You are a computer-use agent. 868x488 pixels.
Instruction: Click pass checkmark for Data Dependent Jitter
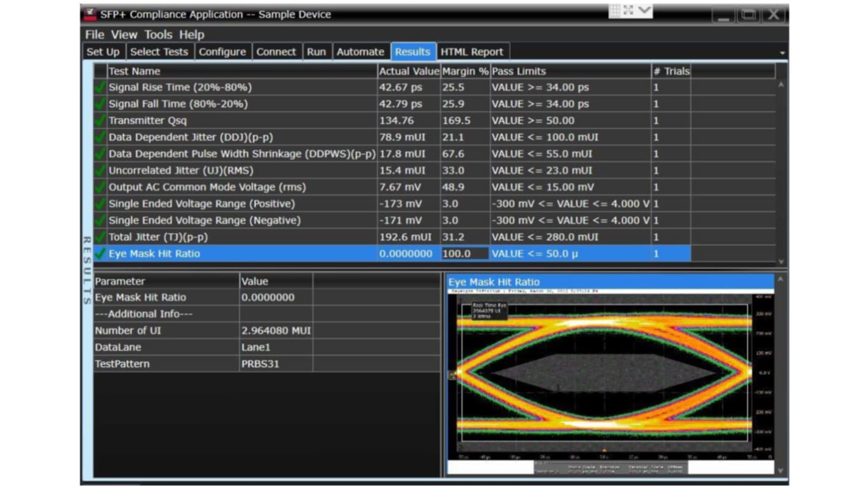[100, 137]
